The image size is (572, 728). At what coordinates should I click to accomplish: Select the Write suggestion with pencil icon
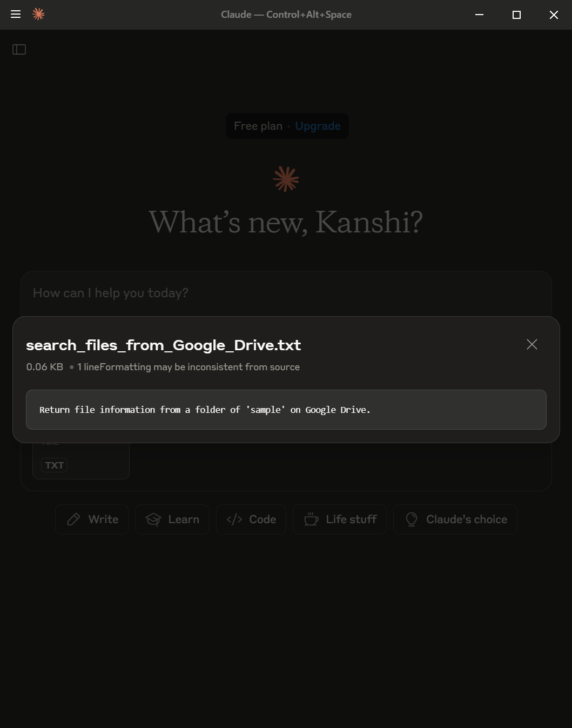(x=92, y=519)
